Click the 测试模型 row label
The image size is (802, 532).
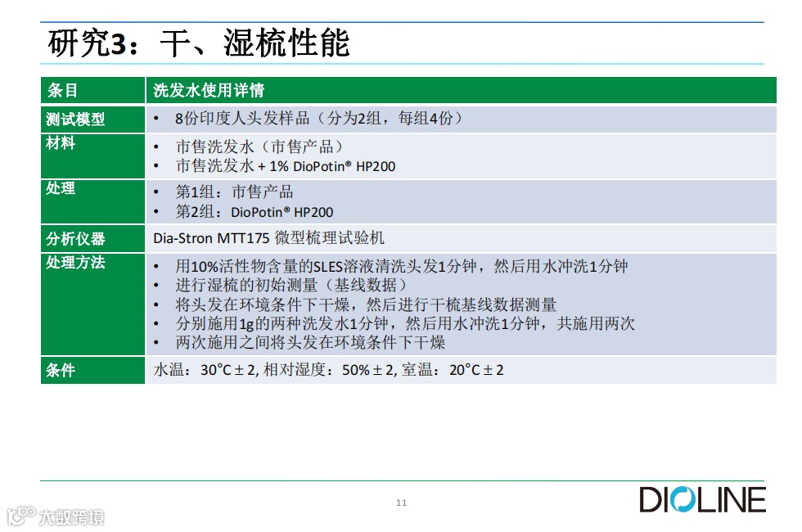(75, 119)
